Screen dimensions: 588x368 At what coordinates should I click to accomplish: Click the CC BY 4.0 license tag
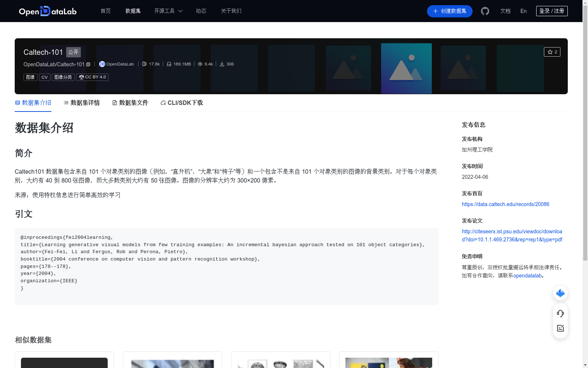[92, 77]
